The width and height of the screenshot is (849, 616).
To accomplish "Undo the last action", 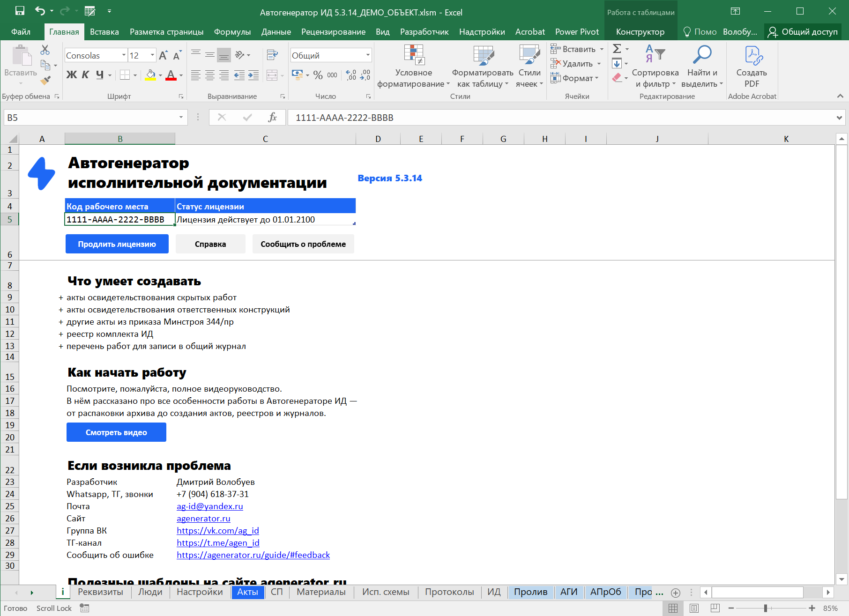I will [x=40, y=11].
